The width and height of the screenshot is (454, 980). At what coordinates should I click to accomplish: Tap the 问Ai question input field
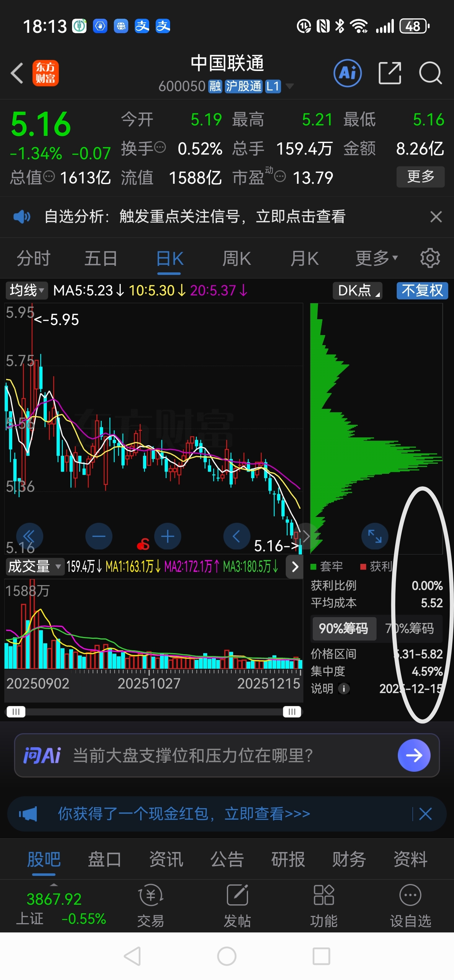[x=227, y=755]
